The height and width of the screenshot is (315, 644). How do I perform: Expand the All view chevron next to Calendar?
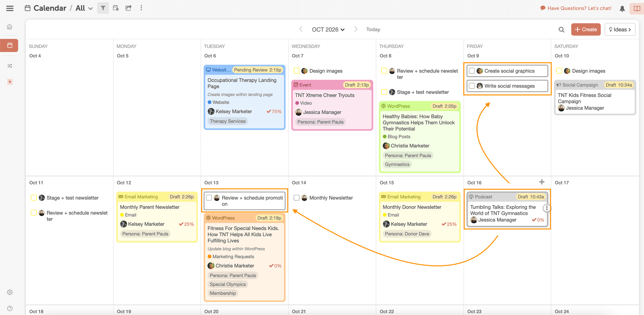click(x=90, y=8)
